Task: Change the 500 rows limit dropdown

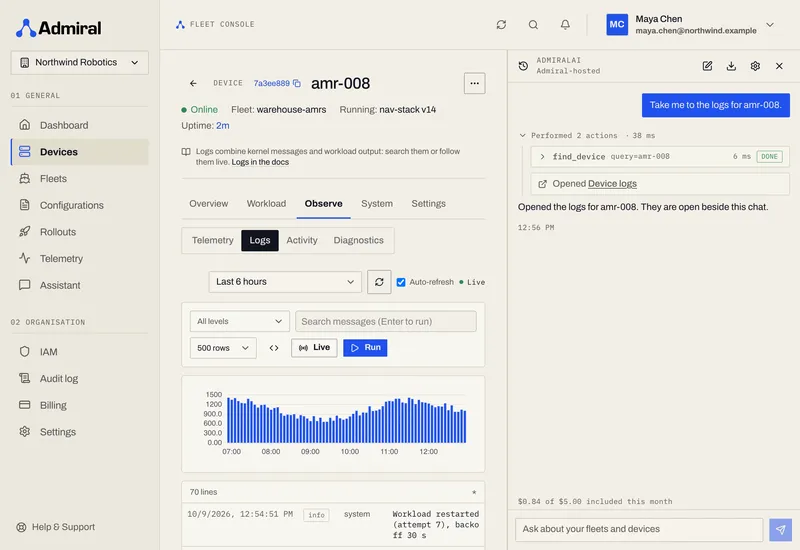Action: point(223,348)
